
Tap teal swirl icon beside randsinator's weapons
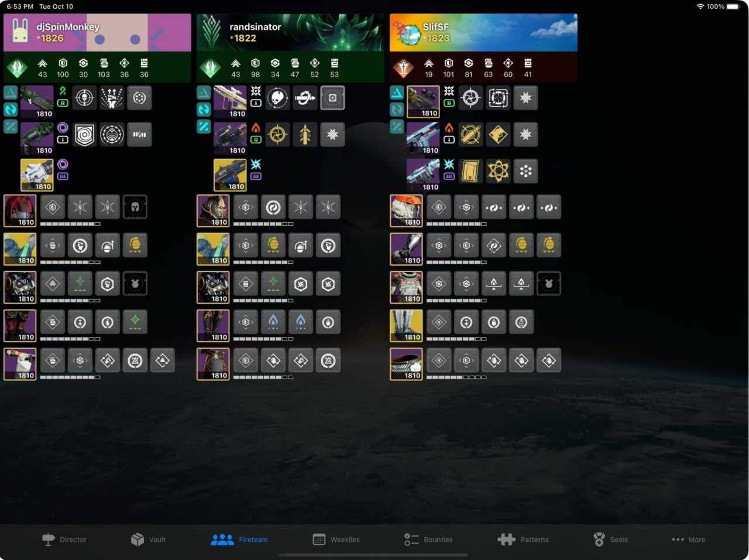204,109
